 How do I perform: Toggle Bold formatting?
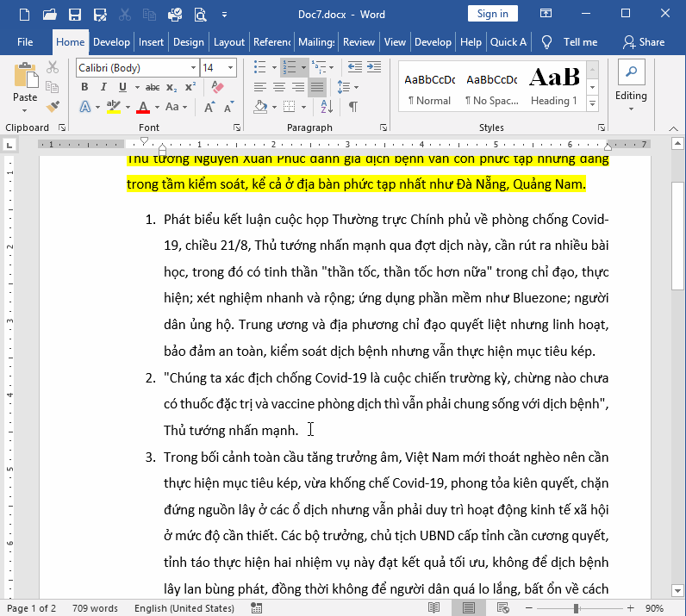[84, 87]
